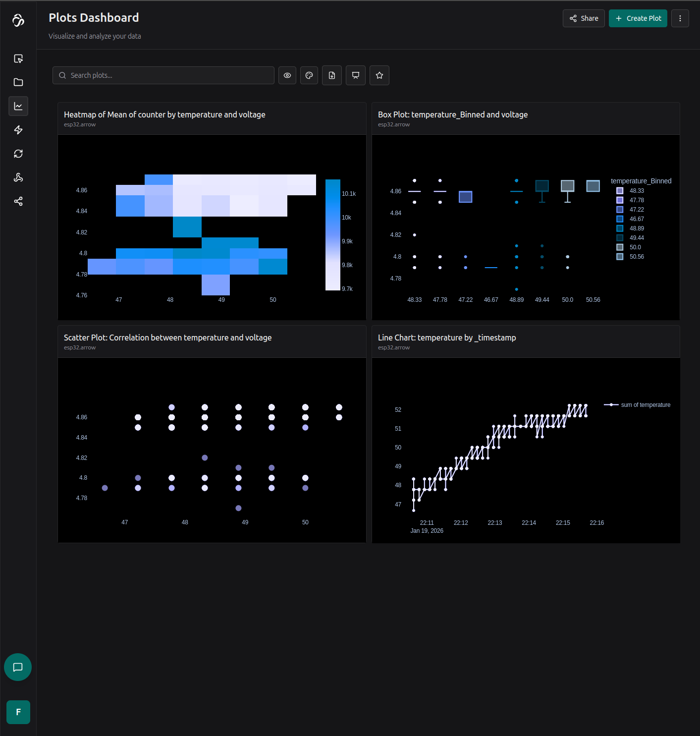Open the user avatar F menu
The width and height of the screenshot is (700, 736).
tap(18, 712)
